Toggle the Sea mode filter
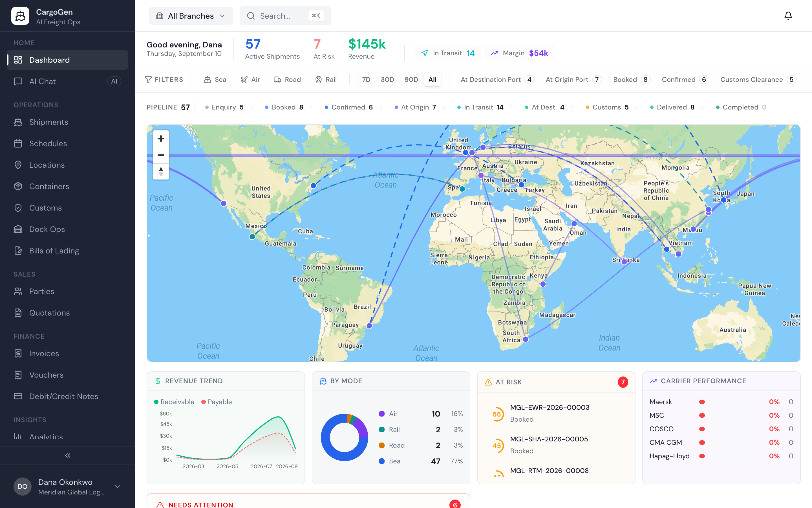Image resolution: width=812 pixels, height=508 pixels. click(215, 80)
